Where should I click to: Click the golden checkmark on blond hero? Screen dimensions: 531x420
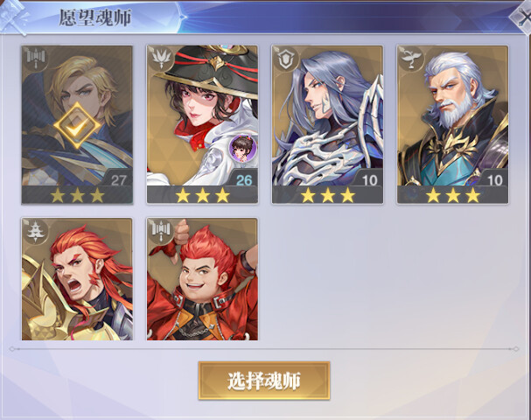tap(77, 126)
